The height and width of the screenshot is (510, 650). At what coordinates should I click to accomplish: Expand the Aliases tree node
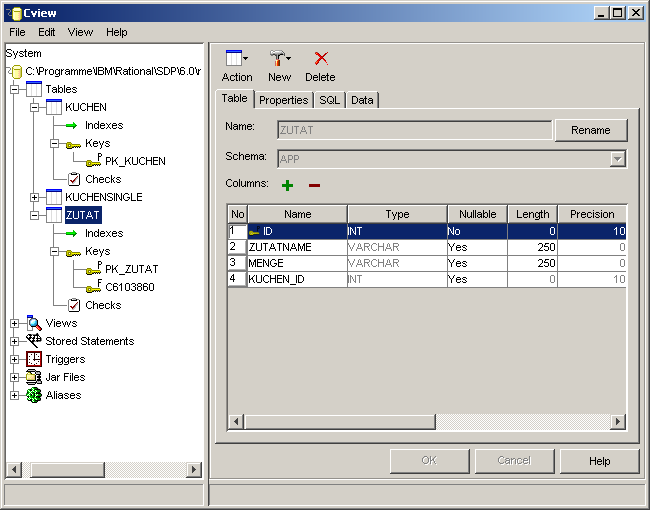[15, 396]
